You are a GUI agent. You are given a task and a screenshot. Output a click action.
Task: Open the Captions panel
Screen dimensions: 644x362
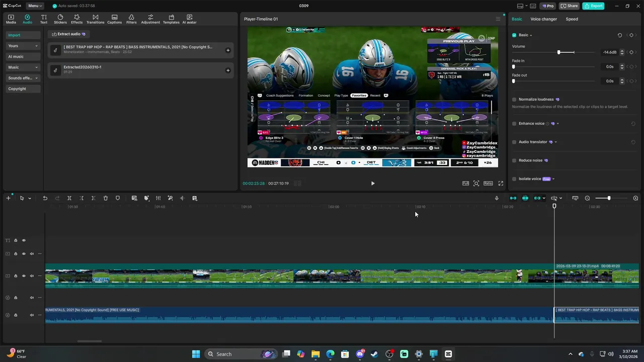114,19
